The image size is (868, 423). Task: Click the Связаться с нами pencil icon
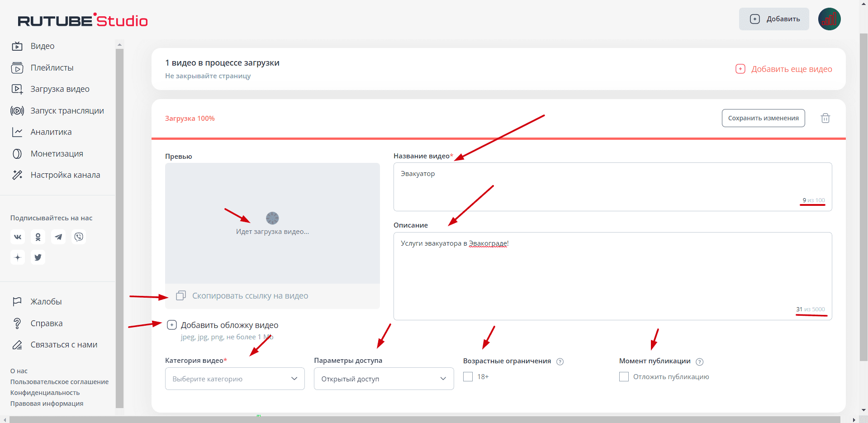[17, 345]
